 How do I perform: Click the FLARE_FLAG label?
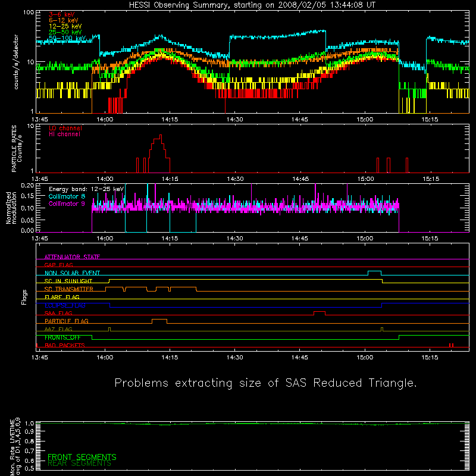[x=62, y=297]
